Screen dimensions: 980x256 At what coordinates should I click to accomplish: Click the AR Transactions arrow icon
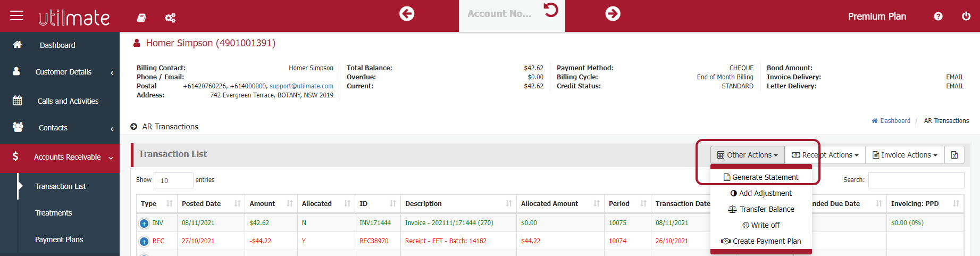point(134,127)
